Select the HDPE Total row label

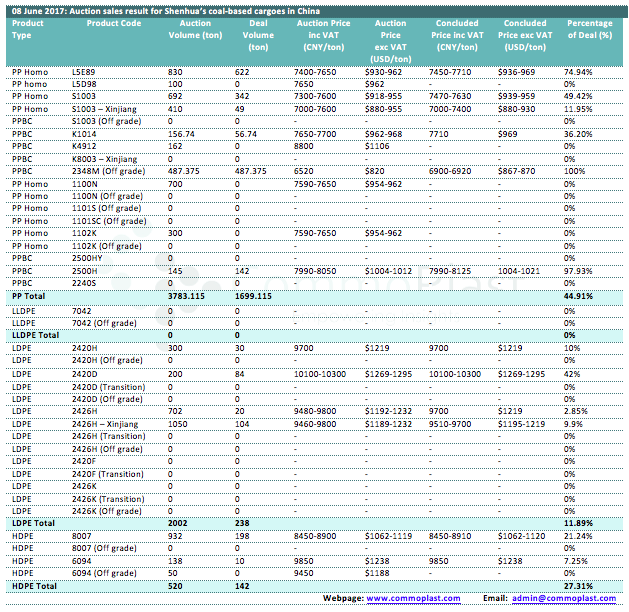pos(33,585)
